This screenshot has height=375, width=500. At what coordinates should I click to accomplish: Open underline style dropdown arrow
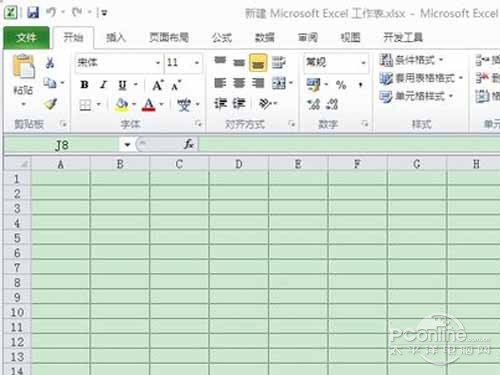pos(136,85)
